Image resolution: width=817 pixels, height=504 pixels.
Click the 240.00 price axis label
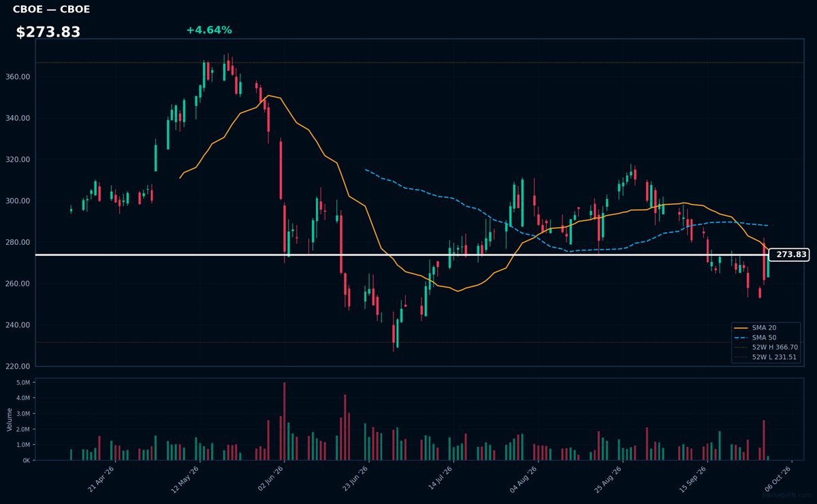18,325
